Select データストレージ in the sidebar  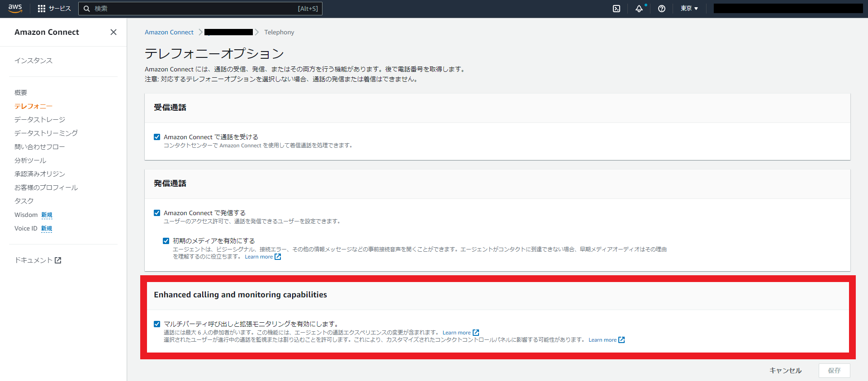pyautogui.click(x=40, y=120)
